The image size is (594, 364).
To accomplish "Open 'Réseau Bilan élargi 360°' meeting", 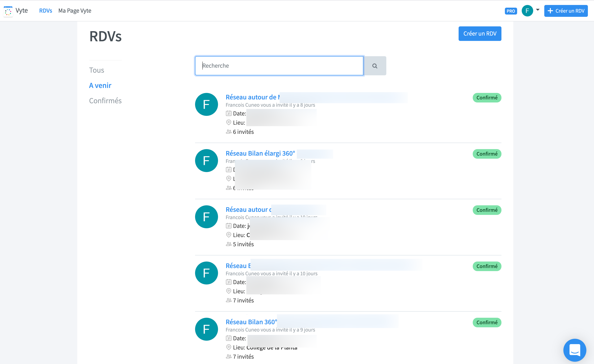I will pyautogui.click(x=260, y=153).
